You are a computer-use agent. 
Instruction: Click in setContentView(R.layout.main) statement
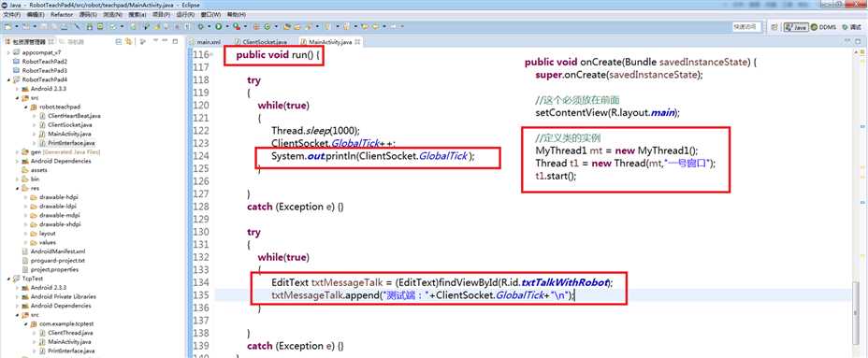coord(607,112)
